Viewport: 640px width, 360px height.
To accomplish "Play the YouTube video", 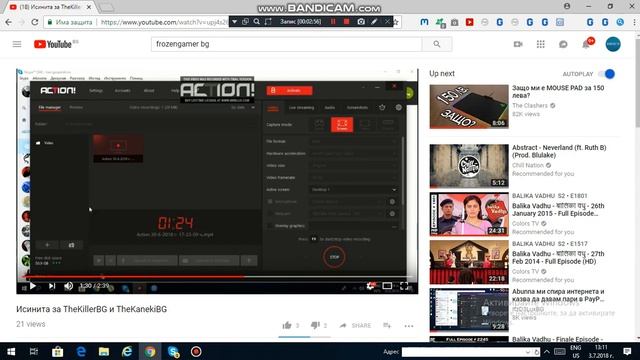I will click(x=33, y=286).
